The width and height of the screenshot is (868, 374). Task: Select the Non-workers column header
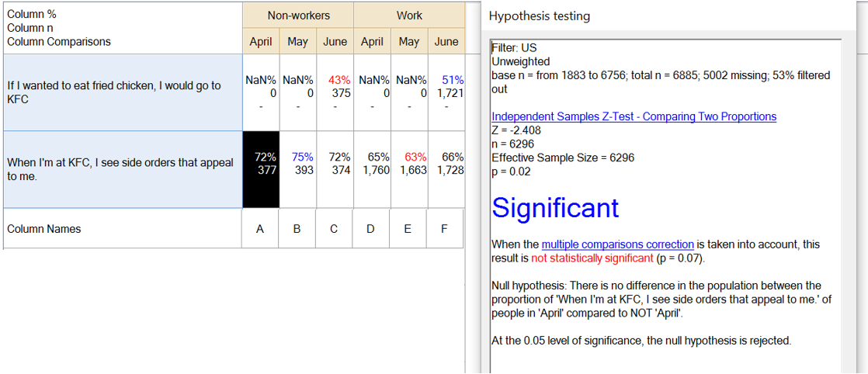(x=298, y=16)
